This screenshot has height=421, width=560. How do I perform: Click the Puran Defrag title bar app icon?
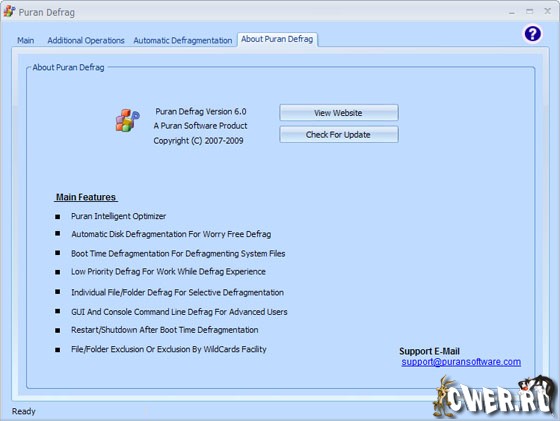pyautogui.click(x=9, y=11)
